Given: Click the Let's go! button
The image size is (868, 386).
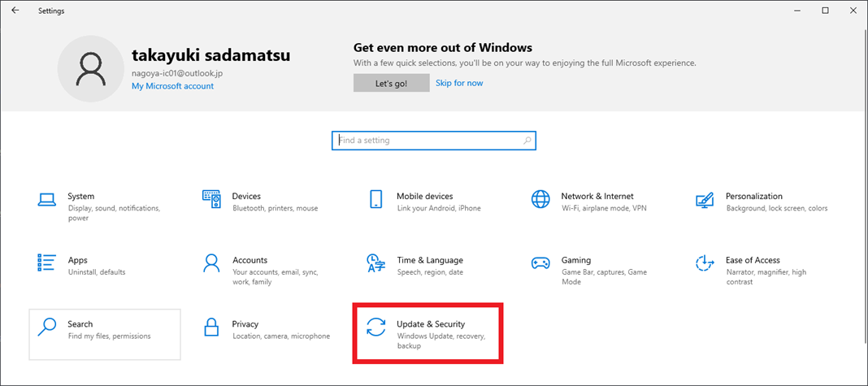Looking at the screenshot, I should pos(392,83).
